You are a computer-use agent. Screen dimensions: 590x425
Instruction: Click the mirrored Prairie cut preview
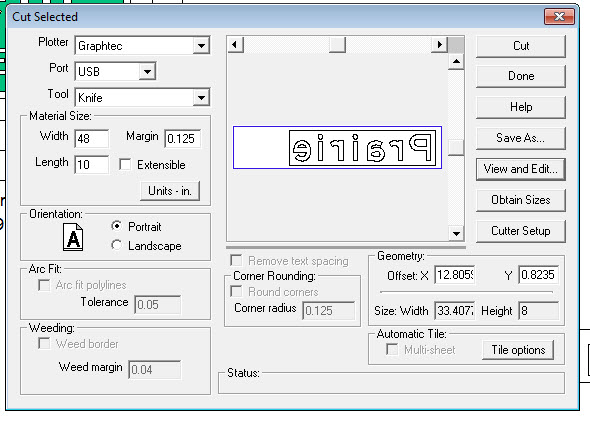pos(362,148)
